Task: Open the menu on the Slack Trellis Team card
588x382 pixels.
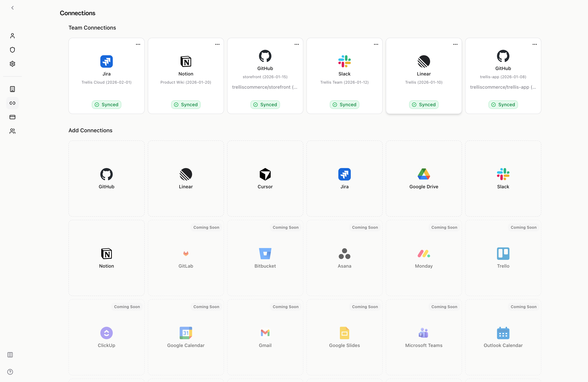Action: click(x=376, y=44)
